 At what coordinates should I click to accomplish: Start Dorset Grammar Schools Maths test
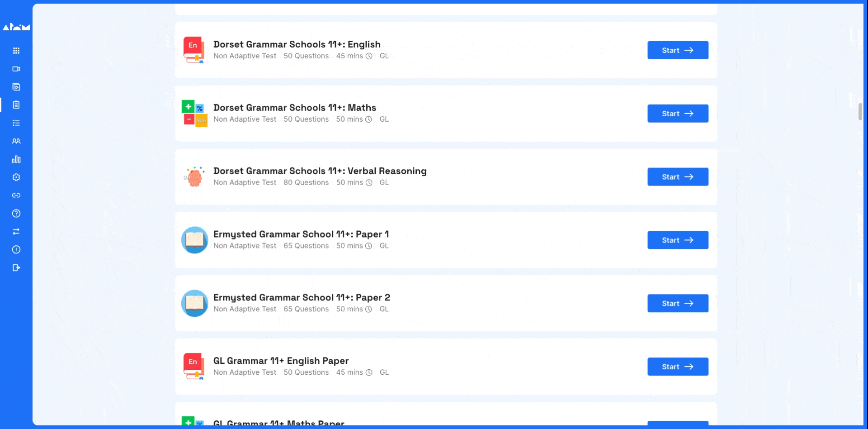pyautogui.click(x=678, y=114)
